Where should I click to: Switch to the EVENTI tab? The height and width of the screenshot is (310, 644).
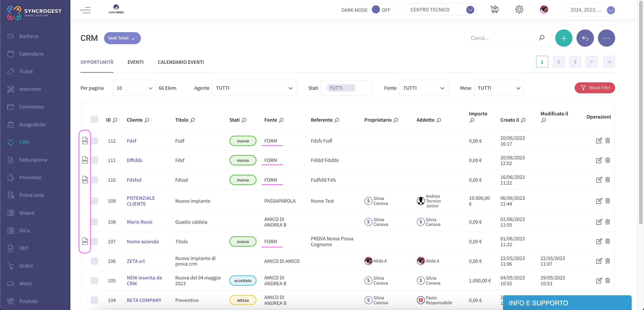(x=136, y=62)
